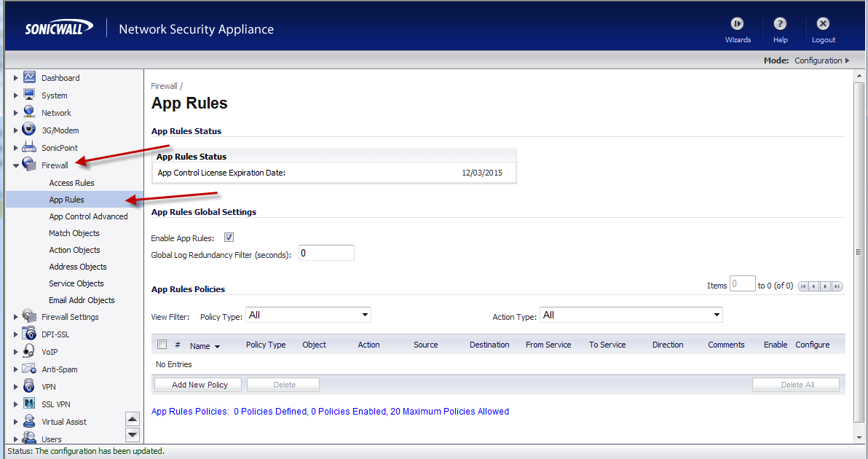Click the SSL VPN icon

click(x=29, y=404)
